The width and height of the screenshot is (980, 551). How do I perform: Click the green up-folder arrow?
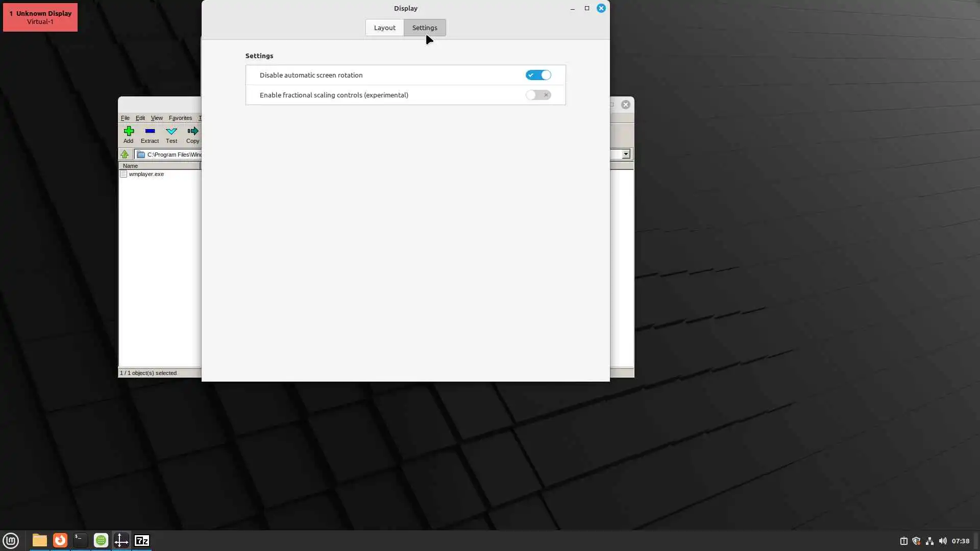[x=125, y=154]
